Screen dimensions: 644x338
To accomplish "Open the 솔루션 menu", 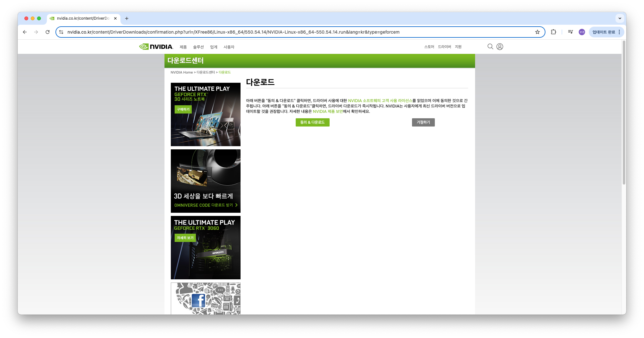I will (198, 47).
